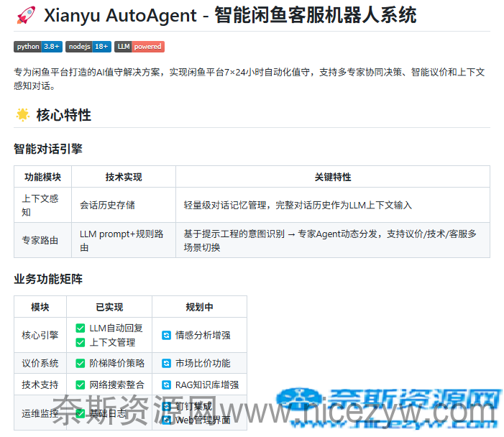Open the nodejs 18+ badge
504x437 pixels.
tap(88, 47)
